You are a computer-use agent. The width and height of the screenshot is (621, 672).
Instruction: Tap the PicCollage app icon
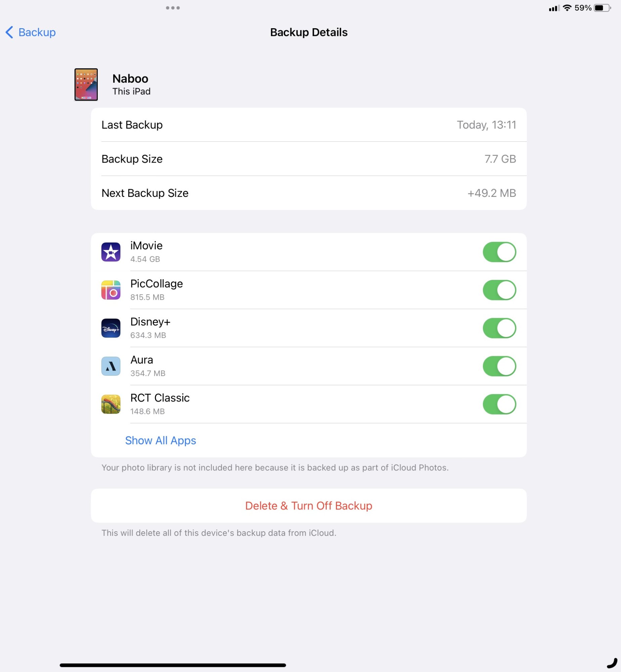(x=111, y=290)
